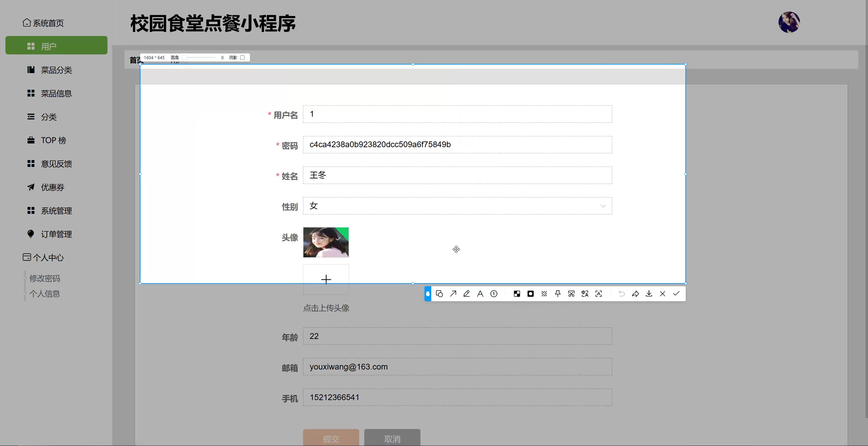868x446 pixels.
Task: Pin the screenshot to screen
Action: [x=558, y=294]
